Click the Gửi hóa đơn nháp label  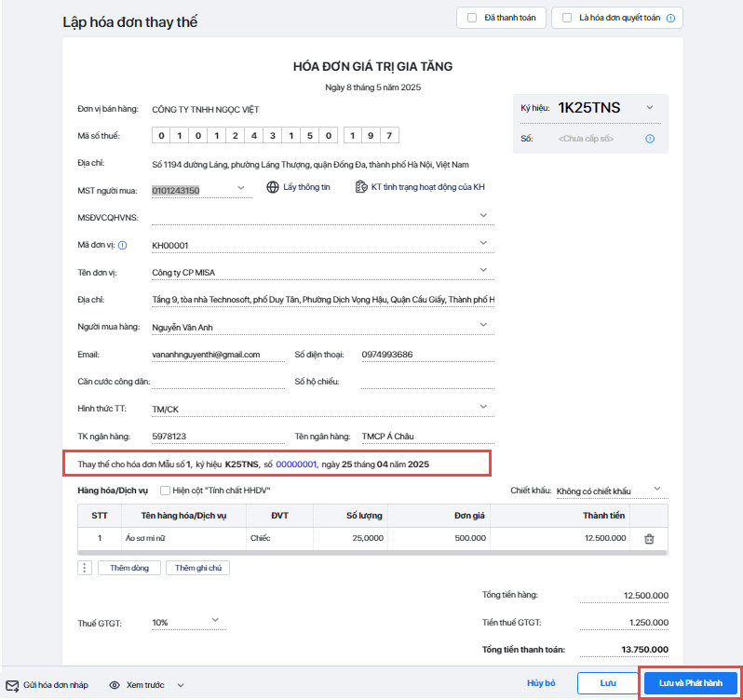(x=56, y=685)
